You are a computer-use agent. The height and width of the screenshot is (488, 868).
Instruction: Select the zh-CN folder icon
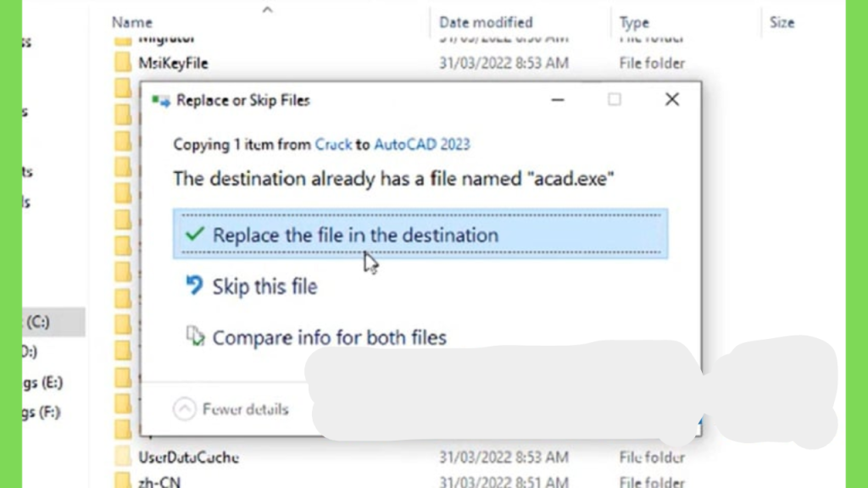click(x=123, y=480)
